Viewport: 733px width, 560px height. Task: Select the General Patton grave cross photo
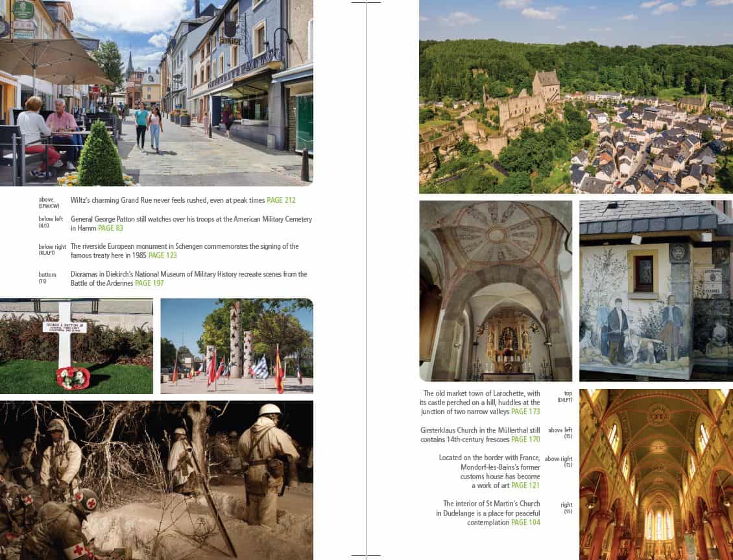pos(76,346)
